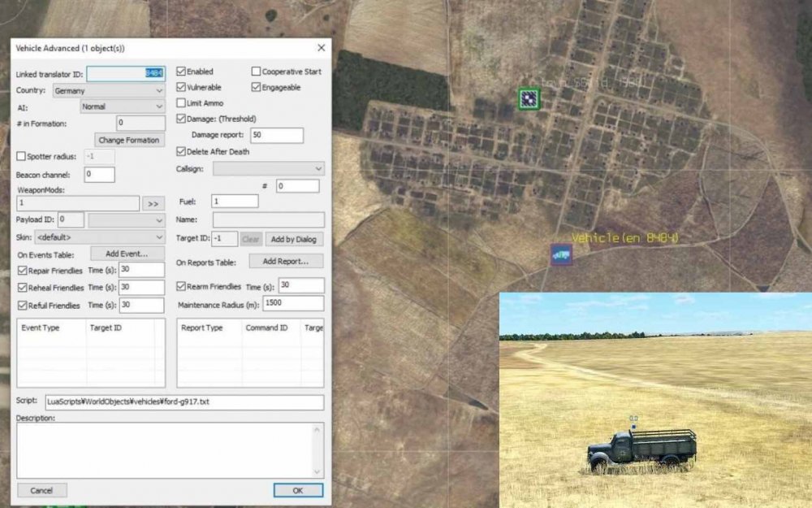
Task: Click the Cancel button
Action: click(41, 490)
